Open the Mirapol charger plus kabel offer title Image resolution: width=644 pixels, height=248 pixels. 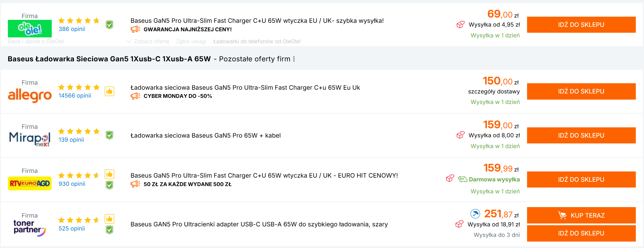tap(206, 136)
